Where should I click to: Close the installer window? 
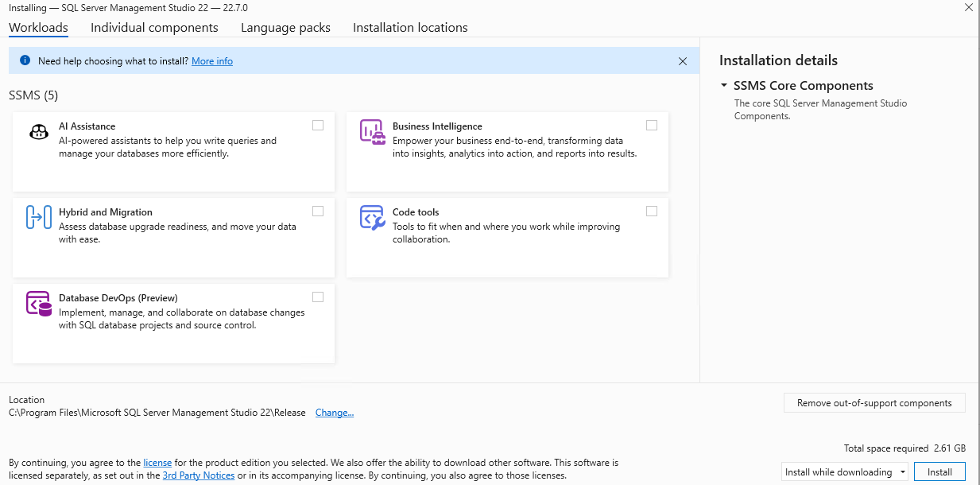(968, 7)
